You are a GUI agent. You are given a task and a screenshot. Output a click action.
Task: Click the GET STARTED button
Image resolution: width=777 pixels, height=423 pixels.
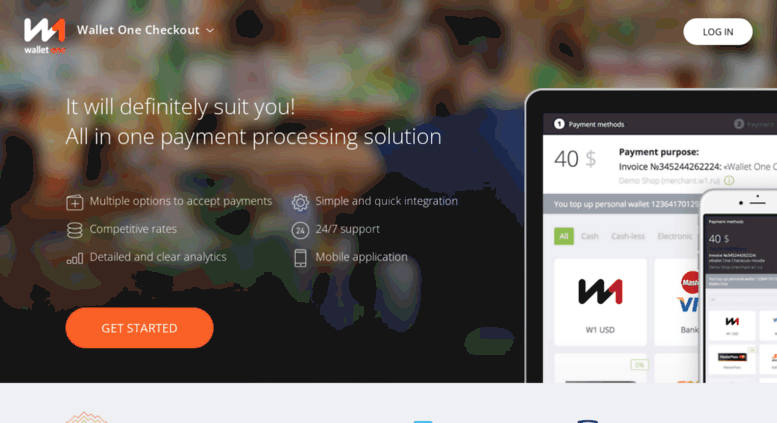139,328
